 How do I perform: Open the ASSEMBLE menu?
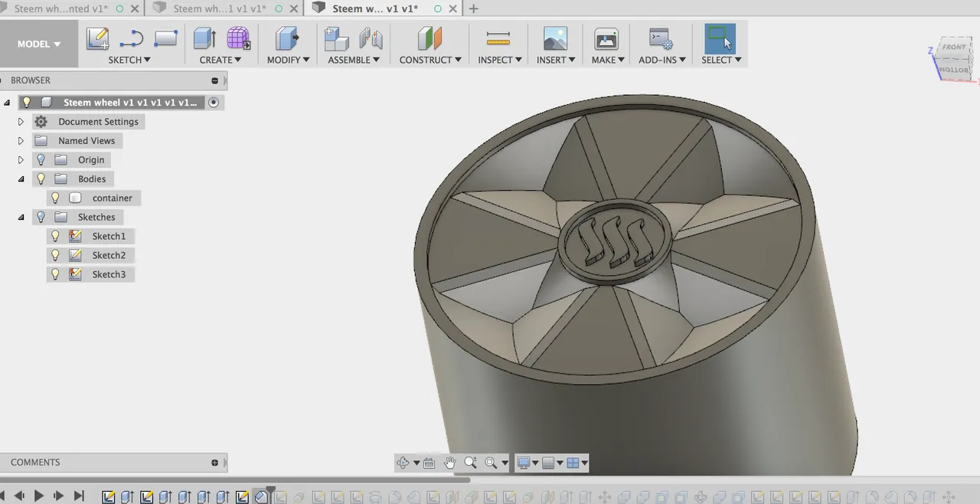pos(354,60)
